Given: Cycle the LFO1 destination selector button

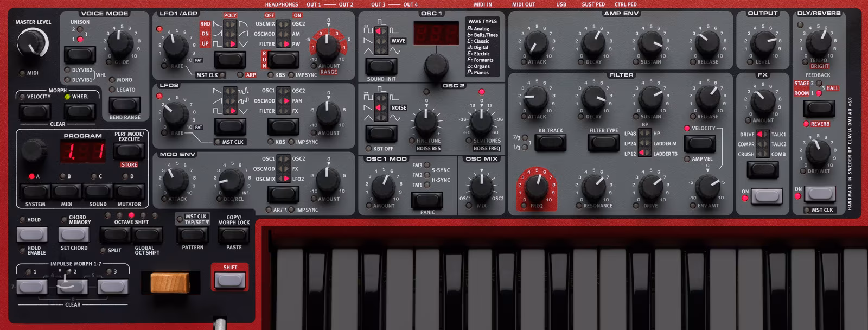Looking at the screenshot, I should point(283,59).
